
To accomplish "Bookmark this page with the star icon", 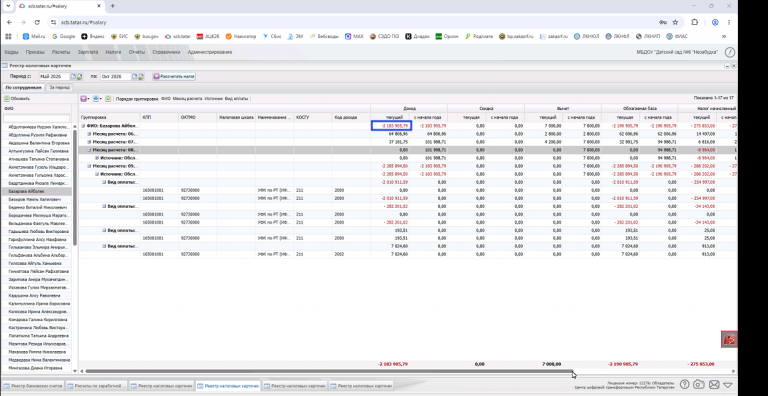I will coord(675,22).
